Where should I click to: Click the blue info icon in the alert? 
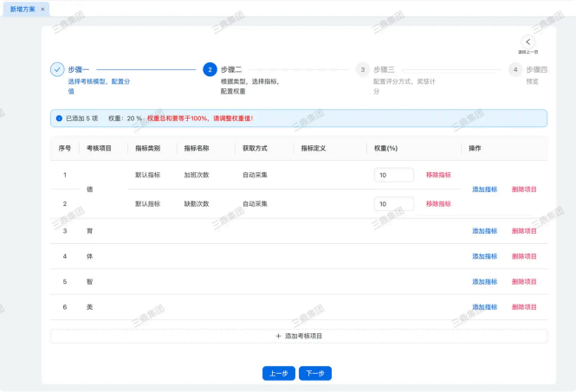coord(59,118)
